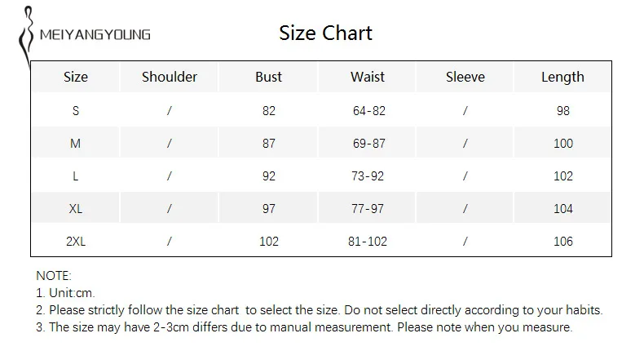The height and width of the screenshot is (351, 644).
Task: Select the Size column header
Action: click(76, 77)
